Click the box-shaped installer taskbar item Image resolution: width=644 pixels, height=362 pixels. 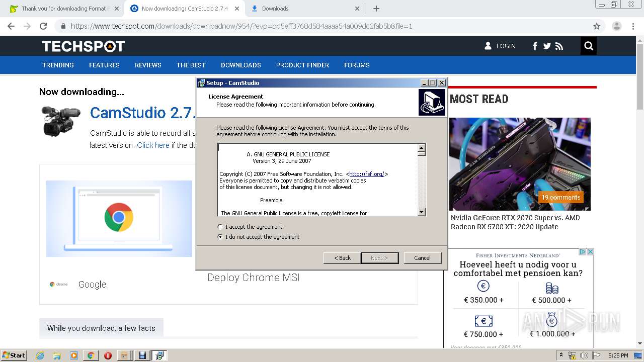click(x=125, y=355)
